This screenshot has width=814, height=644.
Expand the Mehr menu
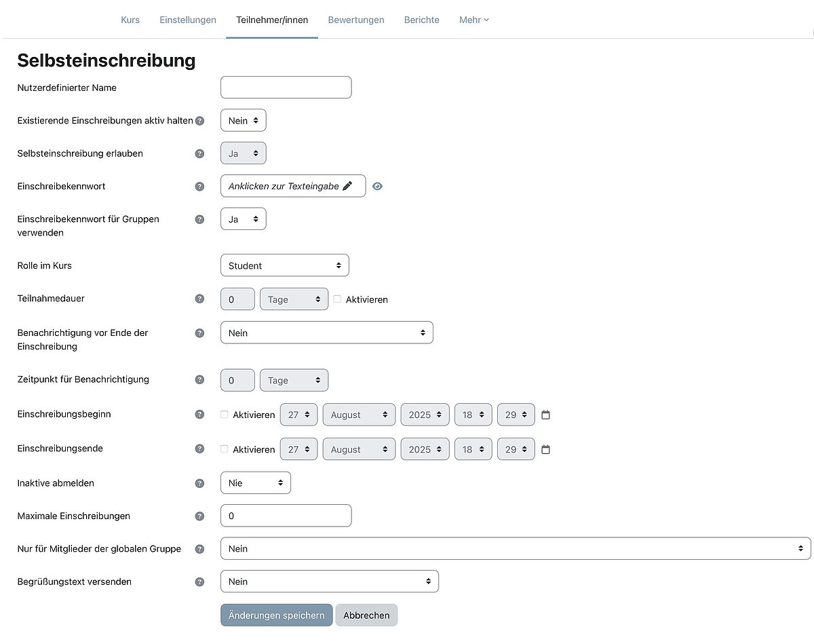(473, 20)
